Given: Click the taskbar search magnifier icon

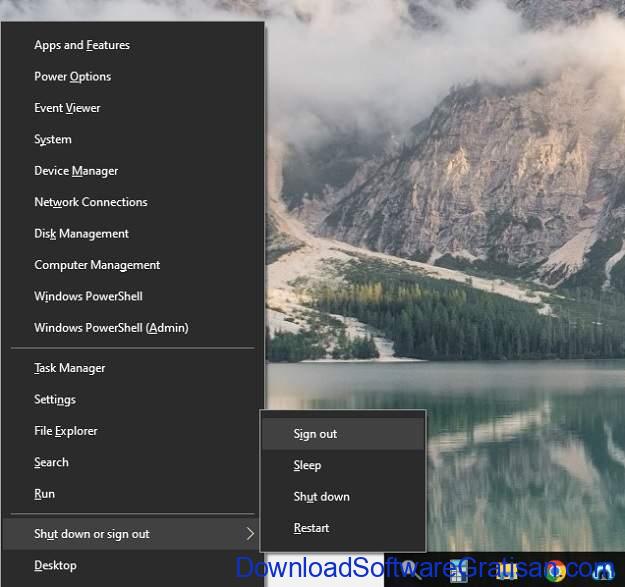Looking at the screenshot, I should pos(411,570).
